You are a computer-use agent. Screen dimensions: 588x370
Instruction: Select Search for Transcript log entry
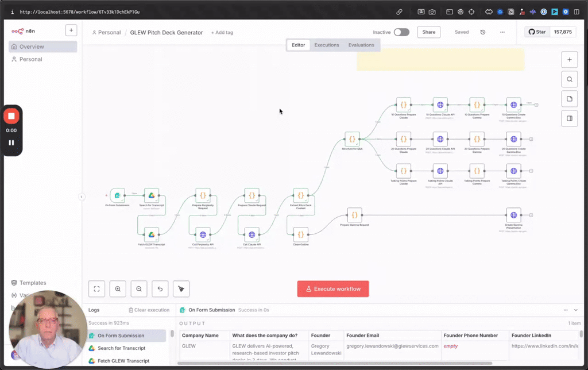(127, 348)
